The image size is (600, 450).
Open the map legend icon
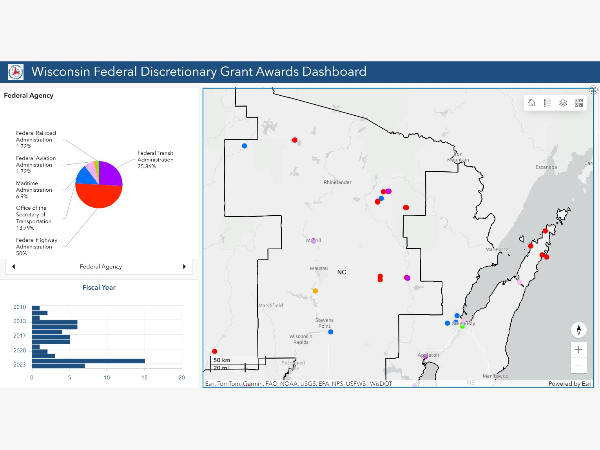pyautogui.click(x=547, y=103)
